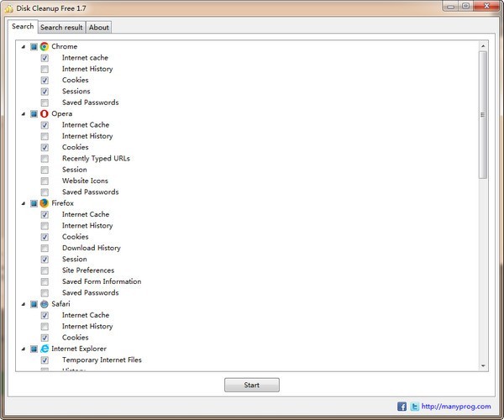Enable Opera Internet History
The height and width of the screenshot is (420, 504).
(45, 136)
